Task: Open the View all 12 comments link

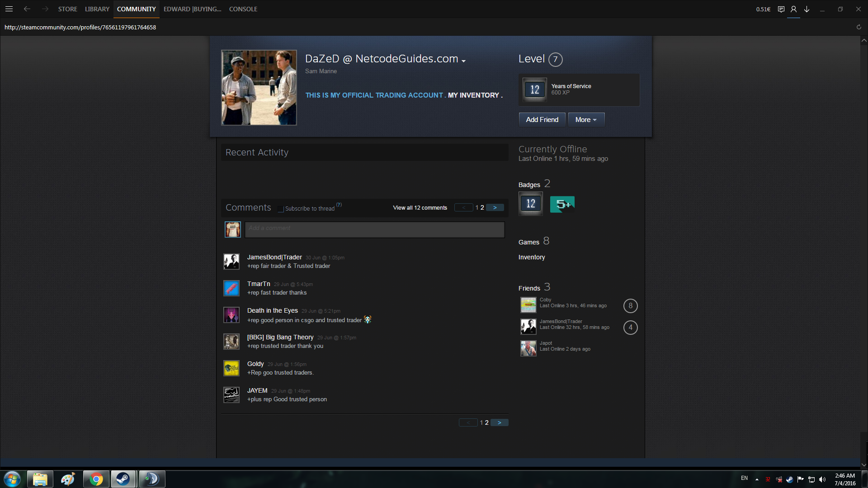Action: (x=420, y=208)
